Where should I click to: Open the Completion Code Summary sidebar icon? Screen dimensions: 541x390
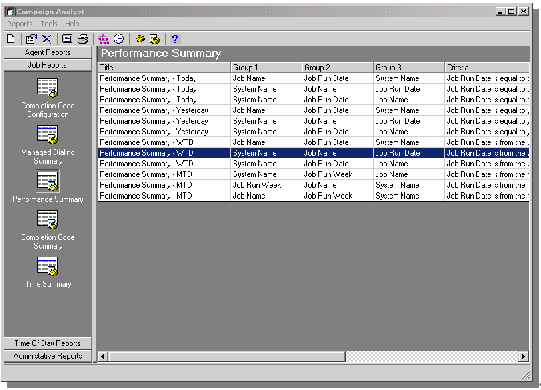48,220
